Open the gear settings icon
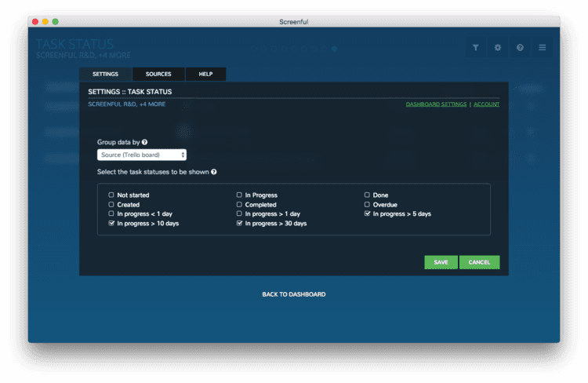Viewport: 588px width, 383px height. coord(498,47)
